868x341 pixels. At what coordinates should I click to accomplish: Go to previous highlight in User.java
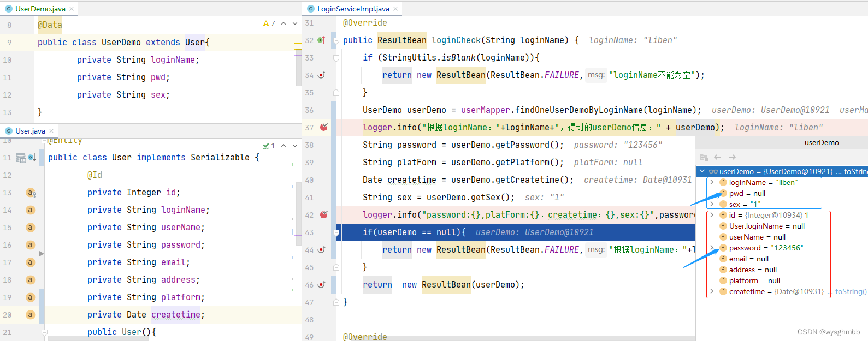click(x=284, y=146)
